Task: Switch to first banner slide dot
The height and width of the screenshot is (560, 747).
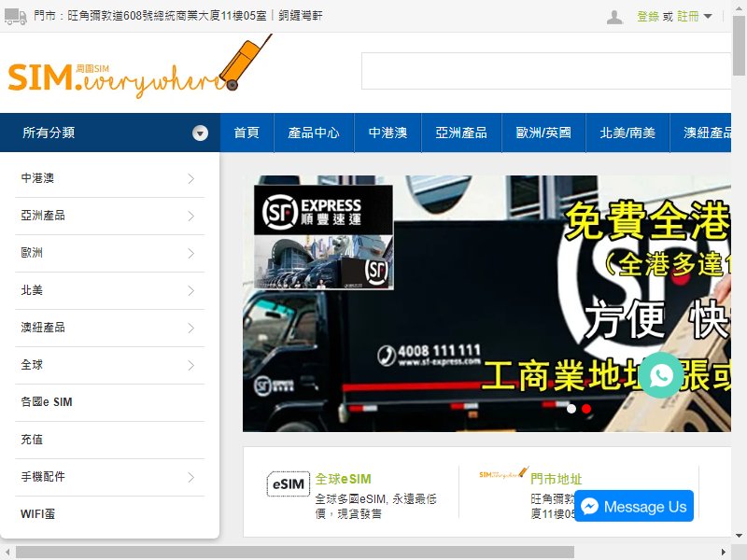Action: tap(571, 409)
